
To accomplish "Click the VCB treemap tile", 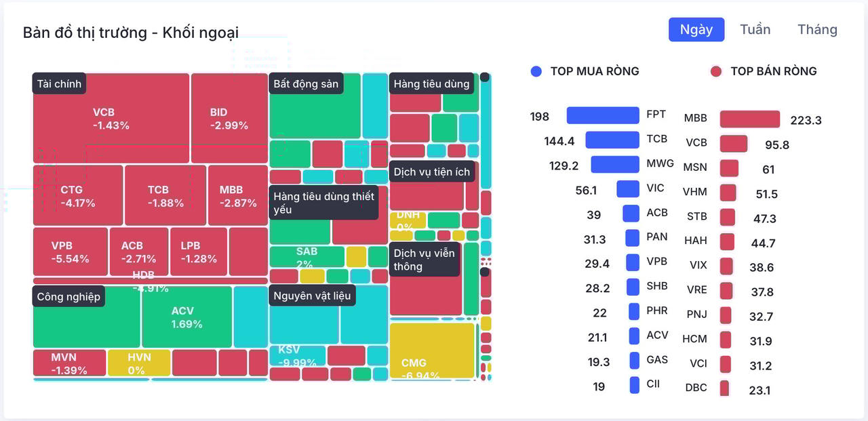I will click(x=111, y=119).
